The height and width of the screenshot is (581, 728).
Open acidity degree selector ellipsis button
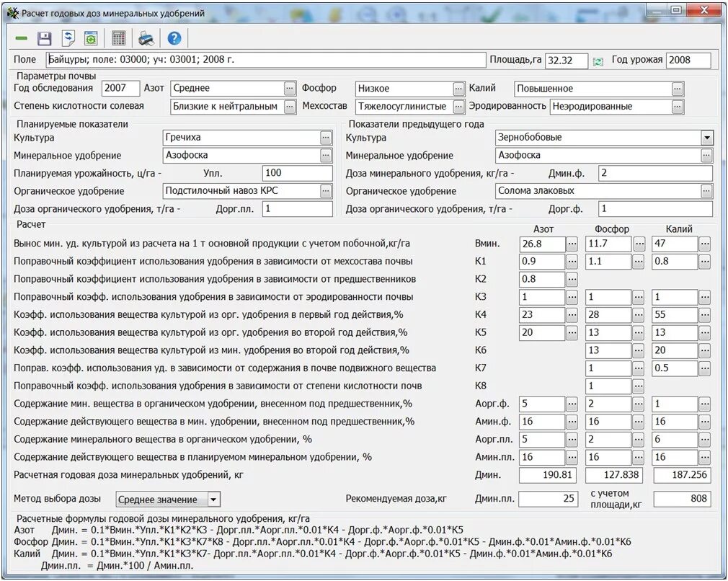tap(290, 107)
